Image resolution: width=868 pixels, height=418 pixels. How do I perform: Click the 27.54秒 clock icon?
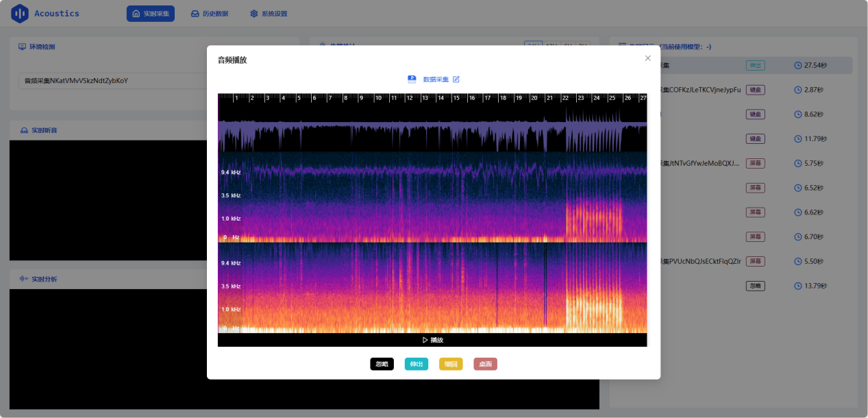coord(798,65)
